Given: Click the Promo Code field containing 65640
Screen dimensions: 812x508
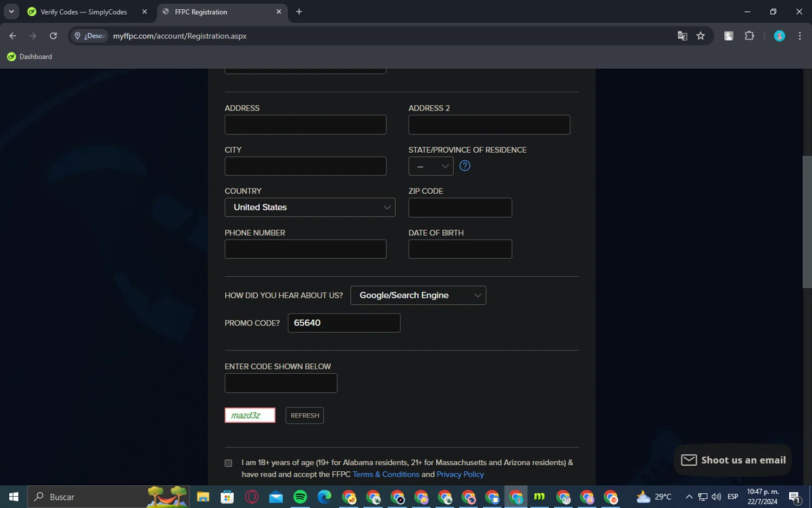Looking at the screenshot, I should coord(344,323).
